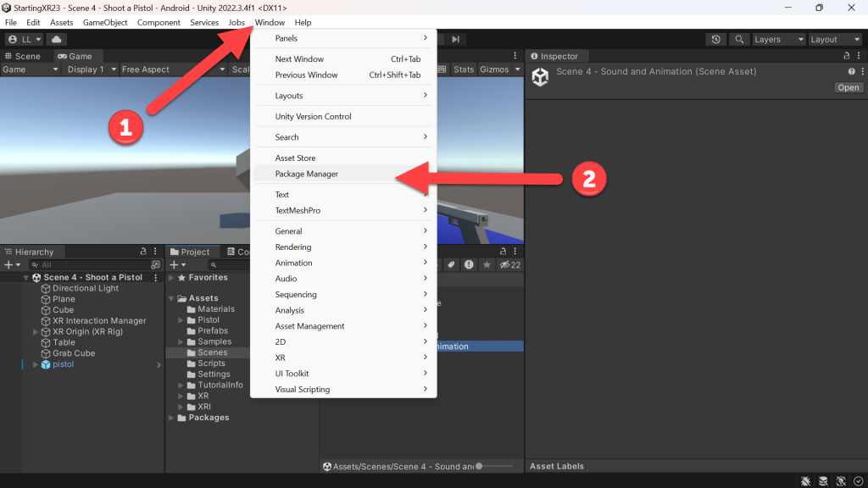Viewport: 868px width, 488px height.
Task: Click the Project panel plus create button
Action: [x=178, y=265]
